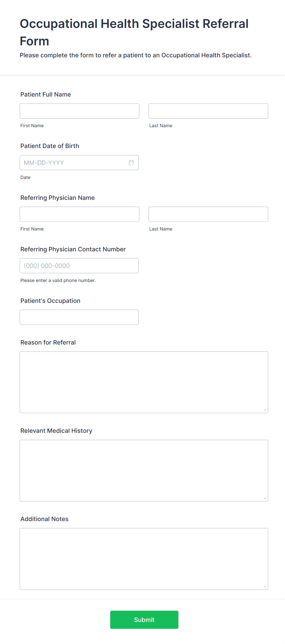The width and height of the screenshot is (285, 644).
Task: Click the Referring Physician First Name field
Action: [x=79, y=214]
